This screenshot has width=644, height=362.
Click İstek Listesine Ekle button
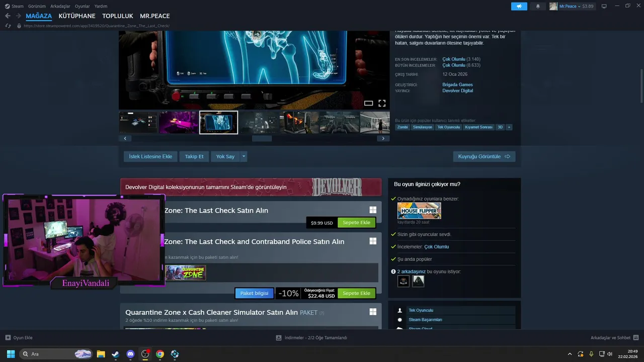tap(150, 156)
